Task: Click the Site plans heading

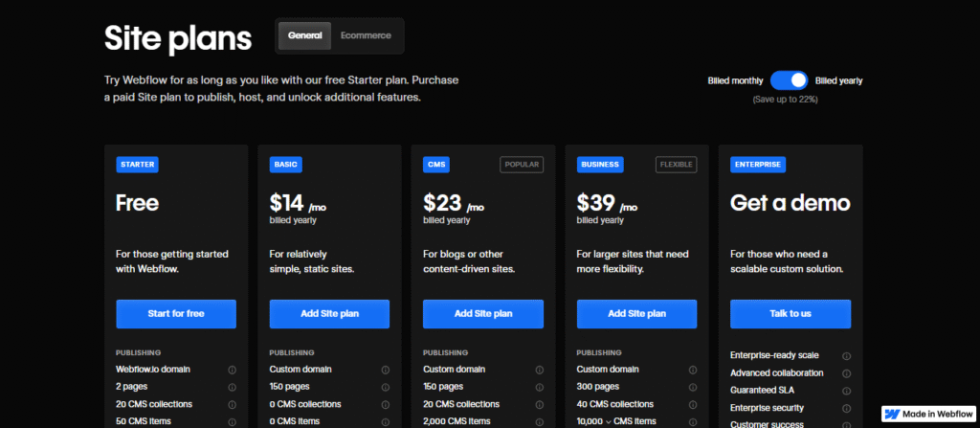Action: click(178, 37)
